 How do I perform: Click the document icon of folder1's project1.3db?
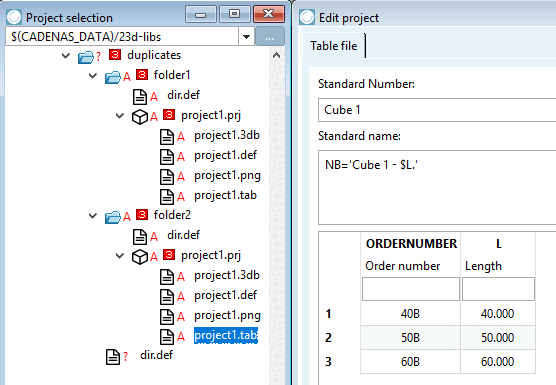167,137
